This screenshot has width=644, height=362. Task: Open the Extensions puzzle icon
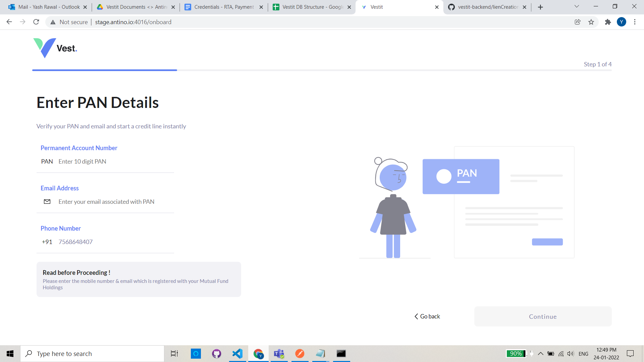pos(608,22)
